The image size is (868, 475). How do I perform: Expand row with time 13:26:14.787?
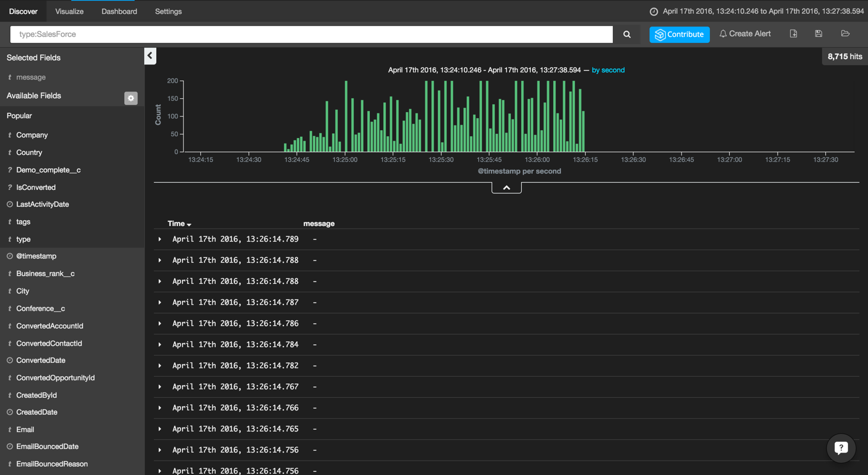coord(160,303)
